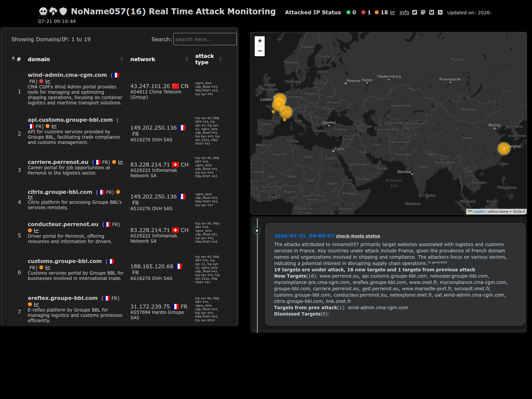Open the 2026-07-21_09-05-07 attack report link
The height and width of the screenshot is (399, 532).
(x=304, y=236)
